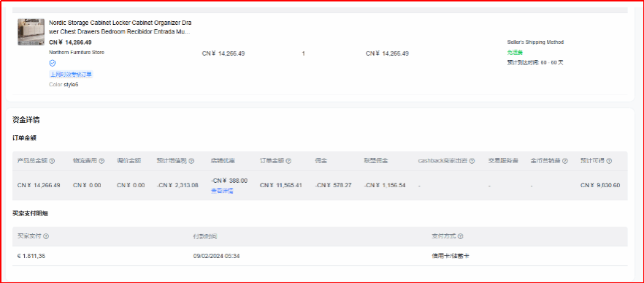Click the green 免运费 label
The height and width of the screenshot is (283, 644).
click(x=515, y=53)
